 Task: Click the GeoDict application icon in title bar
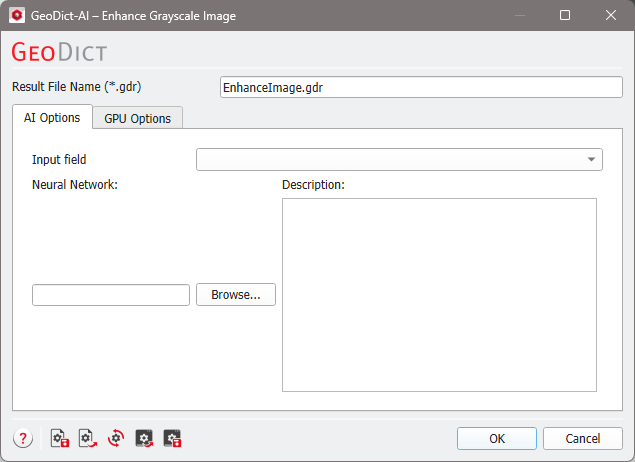[17, 15]
